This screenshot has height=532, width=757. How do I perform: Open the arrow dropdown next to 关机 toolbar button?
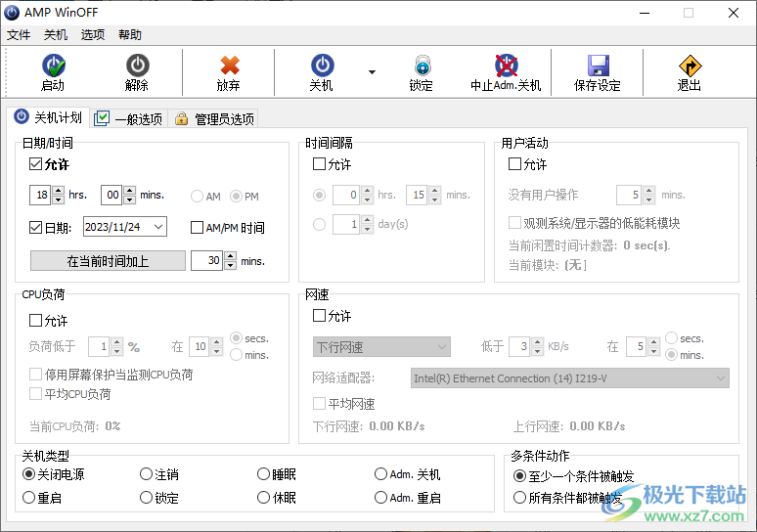372,72
